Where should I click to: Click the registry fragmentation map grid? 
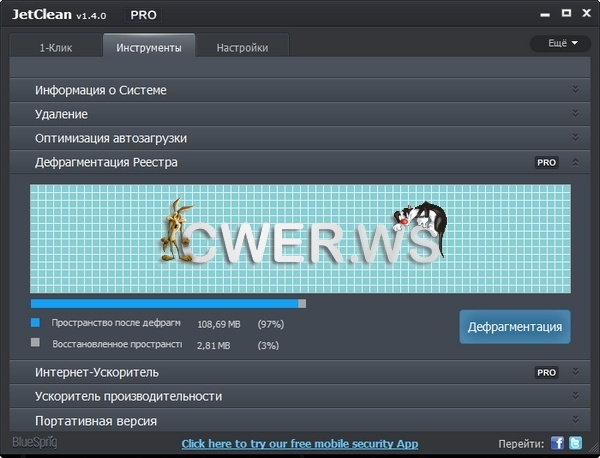click(300, 238)
